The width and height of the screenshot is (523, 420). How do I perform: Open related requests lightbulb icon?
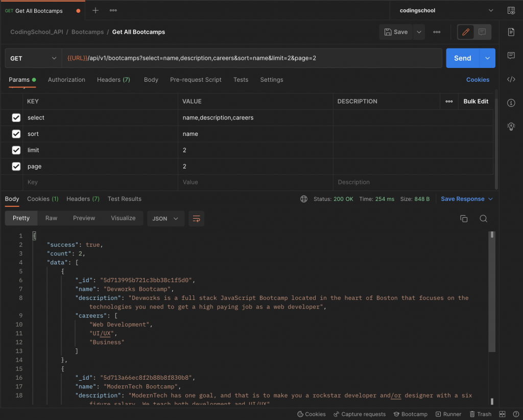[x=511, y=126]
